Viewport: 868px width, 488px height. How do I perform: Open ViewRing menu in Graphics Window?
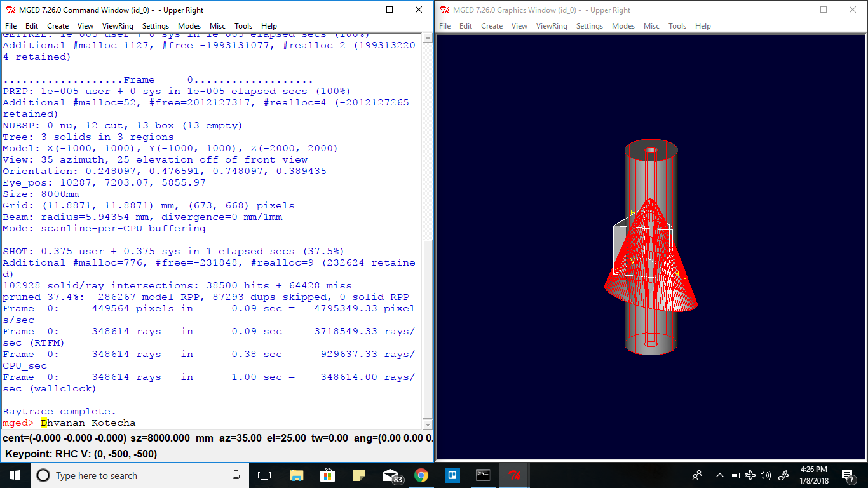552,26
